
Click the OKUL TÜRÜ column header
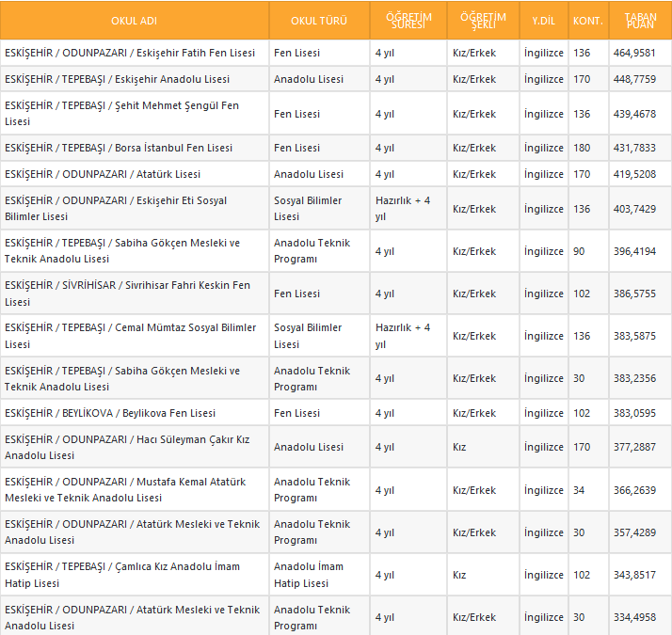[318, 21]
